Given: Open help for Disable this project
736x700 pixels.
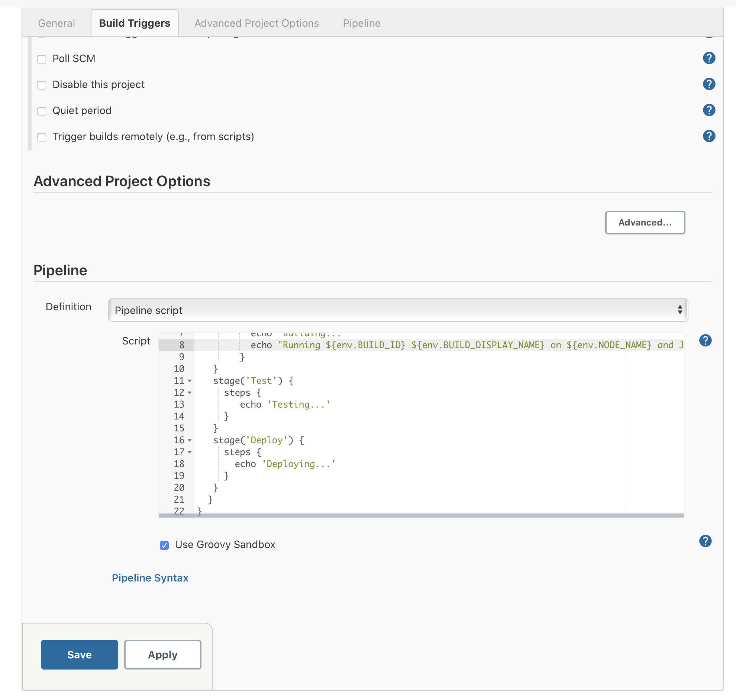Looking at the screenshot, I should pos(708,84).
